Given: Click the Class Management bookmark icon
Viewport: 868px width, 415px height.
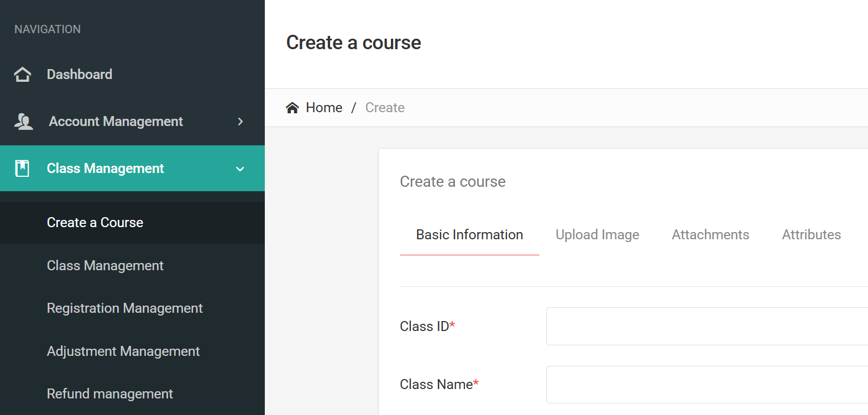Looking at the screenshot, I should [x=22, y=169].
